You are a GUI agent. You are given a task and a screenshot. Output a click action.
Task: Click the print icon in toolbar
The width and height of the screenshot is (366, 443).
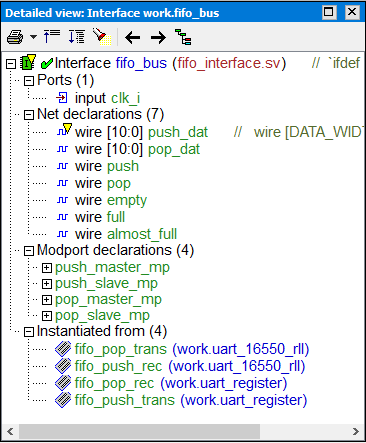15,37
